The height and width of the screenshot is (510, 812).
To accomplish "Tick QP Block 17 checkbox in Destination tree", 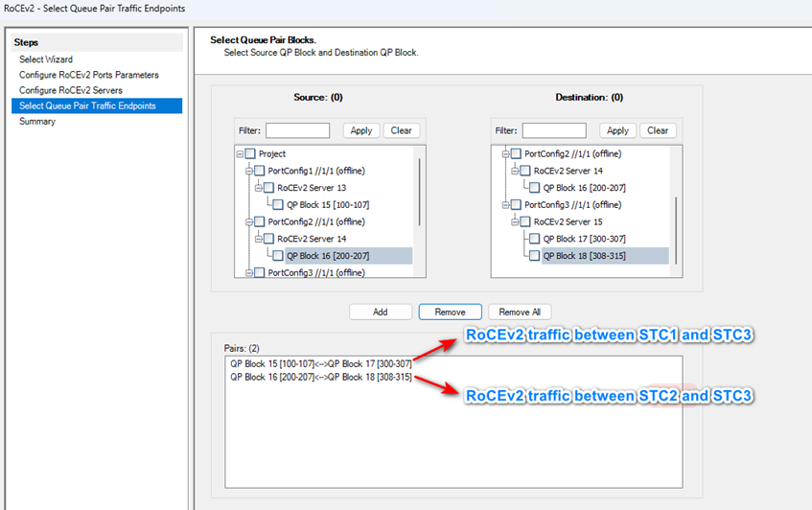I will click(535, 239).
